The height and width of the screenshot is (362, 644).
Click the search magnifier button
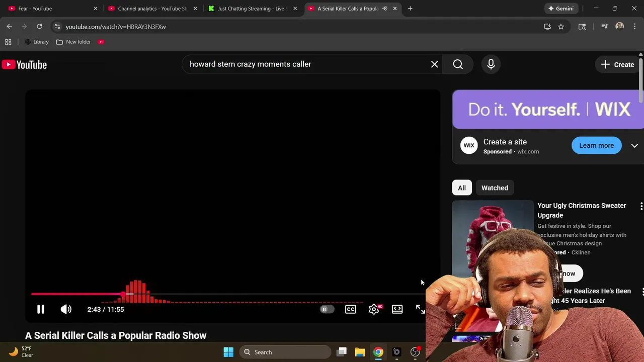[x=458, y=64]
